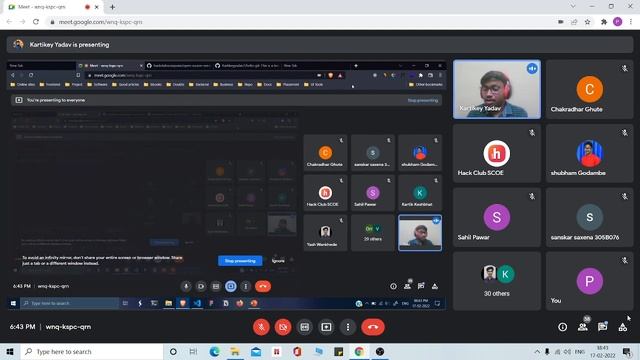
Task: Show everyone via the people icon
Action: 583,327
